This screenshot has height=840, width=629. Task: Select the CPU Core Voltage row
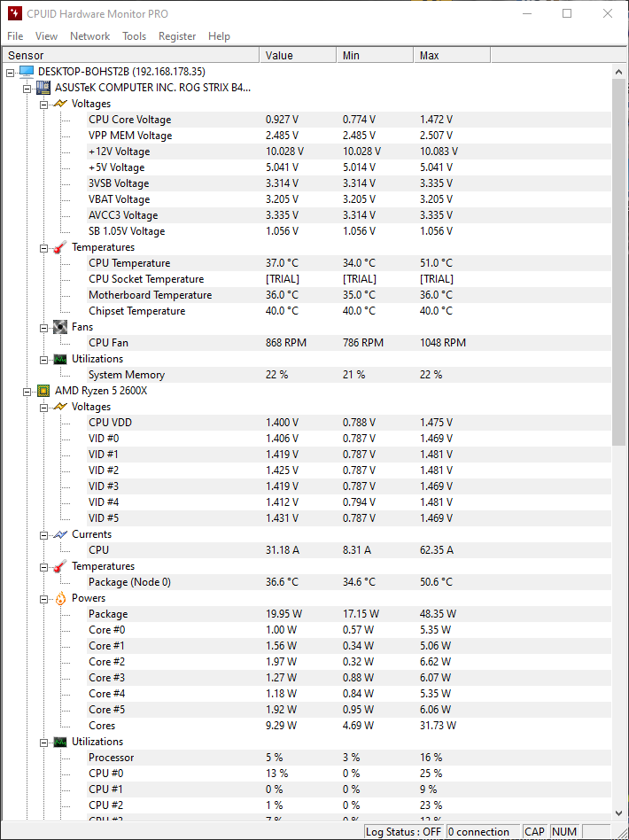click(130, 120)
